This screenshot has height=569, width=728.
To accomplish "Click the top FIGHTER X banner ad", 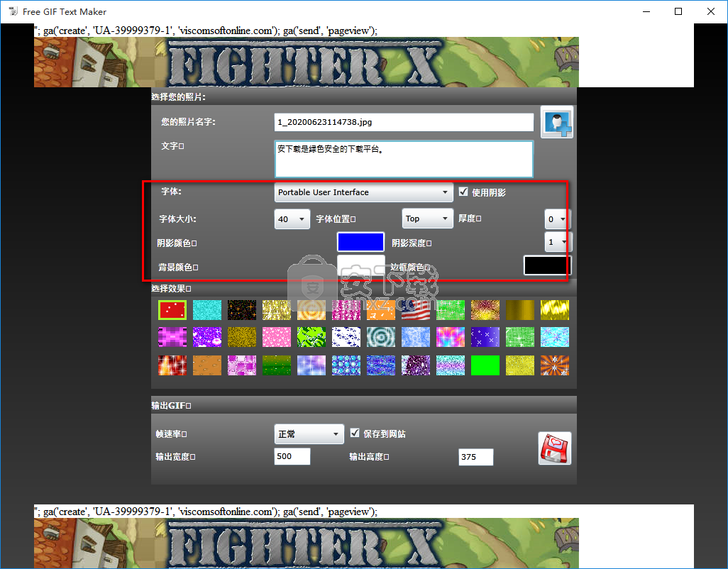I will pyautogui.click(x=307, y=62).
